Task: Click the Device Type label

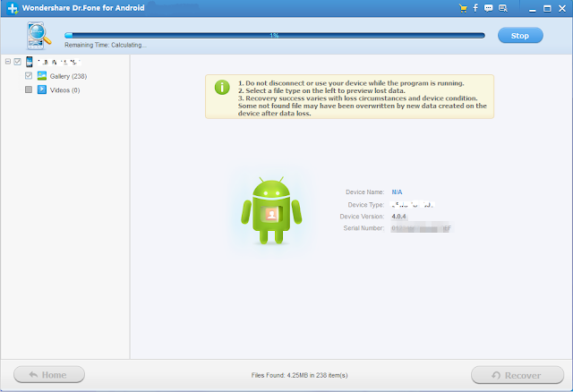Action: pyautogui.click(x=366, y=205)
